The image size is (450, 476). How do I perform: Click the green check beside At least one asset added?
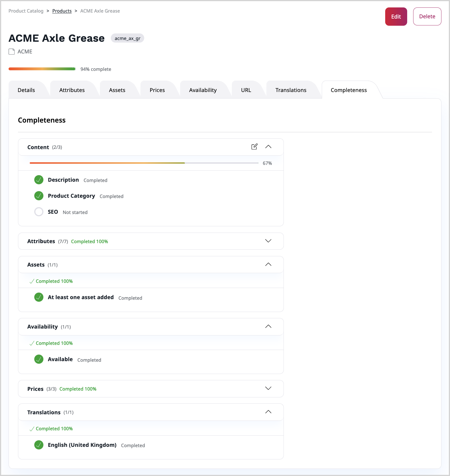click(x=39, y=297)
